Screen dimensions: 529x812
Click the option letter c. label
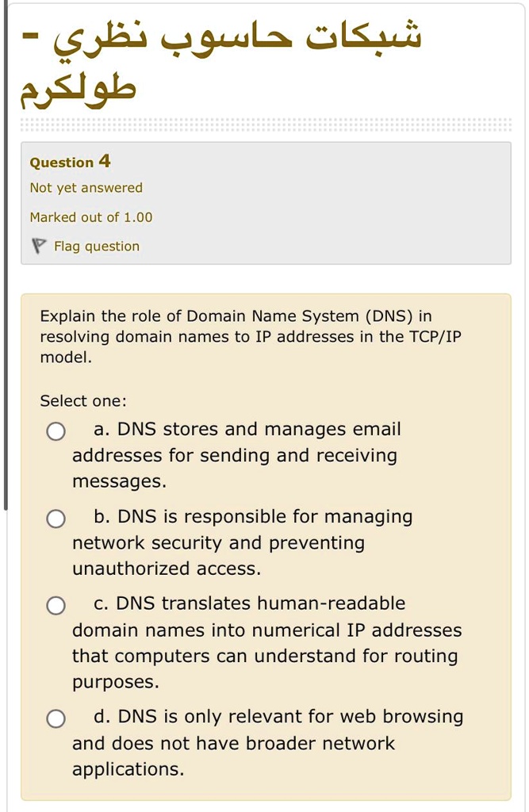click(101, 603)
